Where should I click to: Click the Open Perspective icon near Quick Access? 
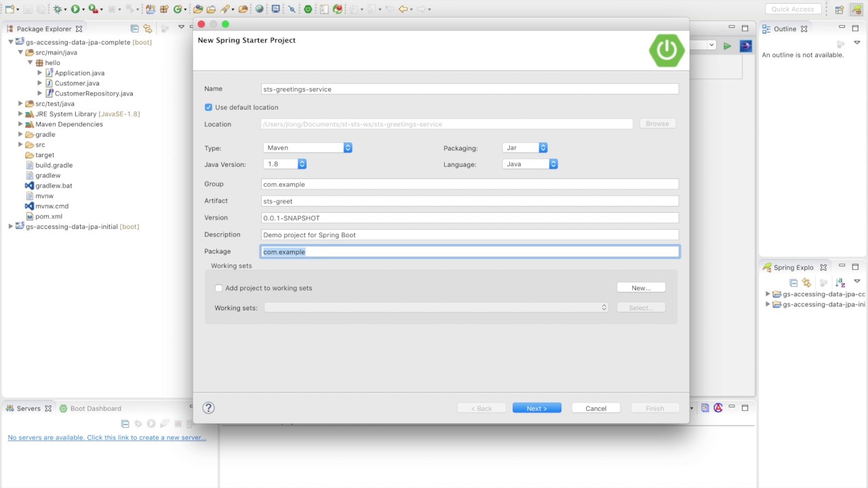(840, 9)
